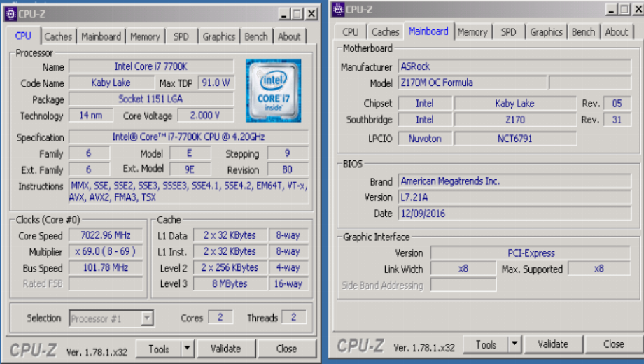Minimize the left CPU-Z window
644x364 pixels.
[283, 14]
